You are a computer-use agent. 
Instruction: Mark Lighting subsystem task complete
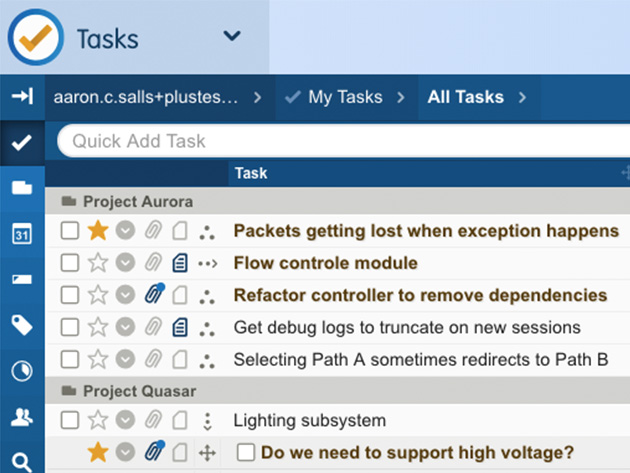(x=70, y=420)
